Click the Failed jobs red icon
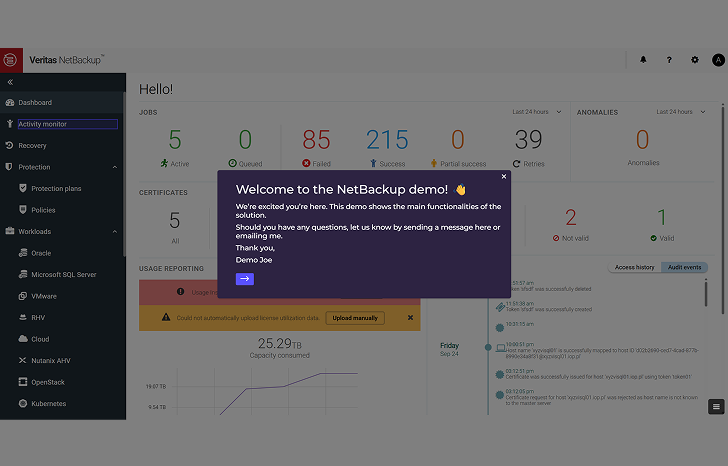The height and width of the screenshot is (466, 728). [x=306, y=163]
